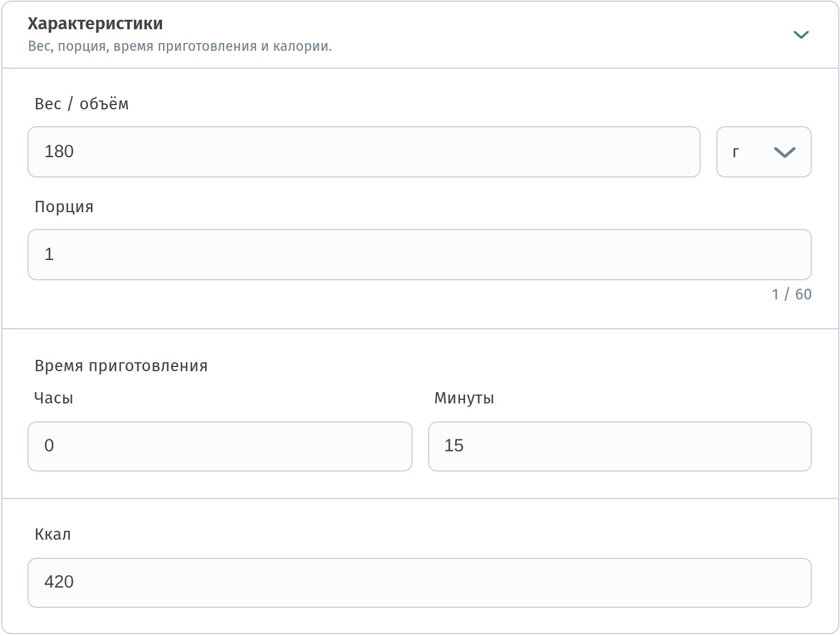
Task: Click the Часы label
Action: 54,398
